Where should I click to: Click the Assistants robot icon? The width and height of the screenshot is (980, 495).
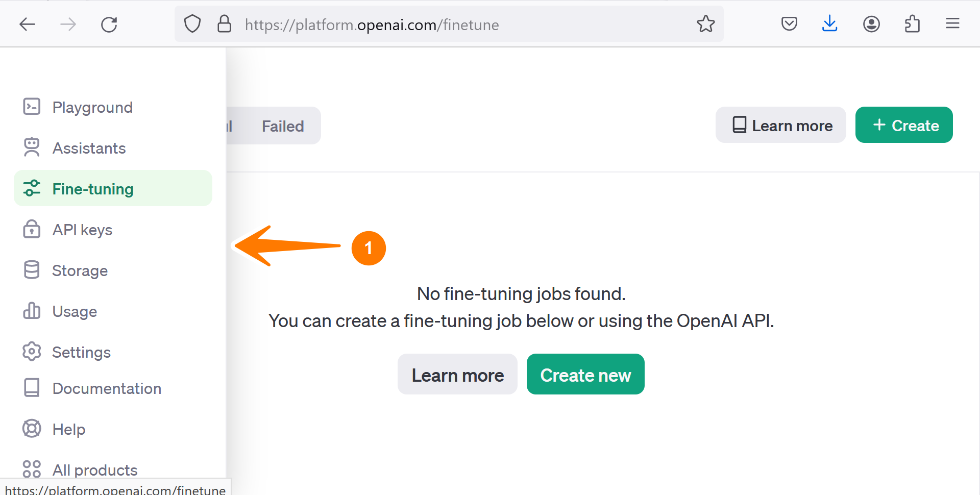pos(32,147)
